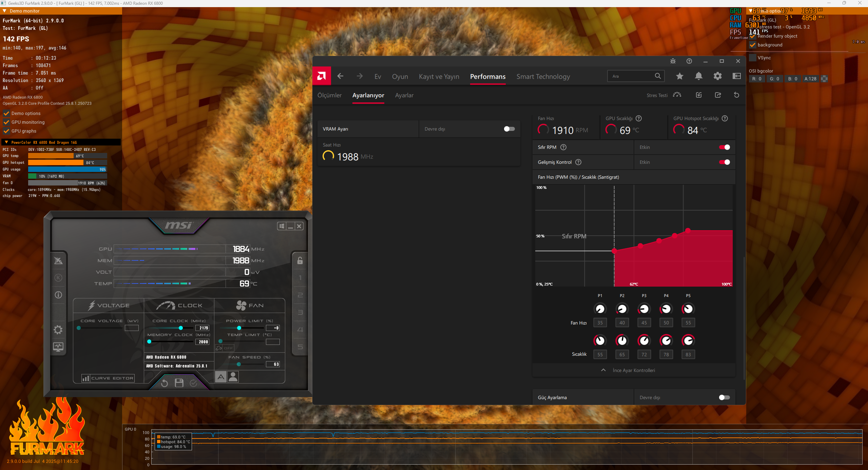
Task: Select profile slot 3 in MSI Afterburner
Action: (300, 312)
